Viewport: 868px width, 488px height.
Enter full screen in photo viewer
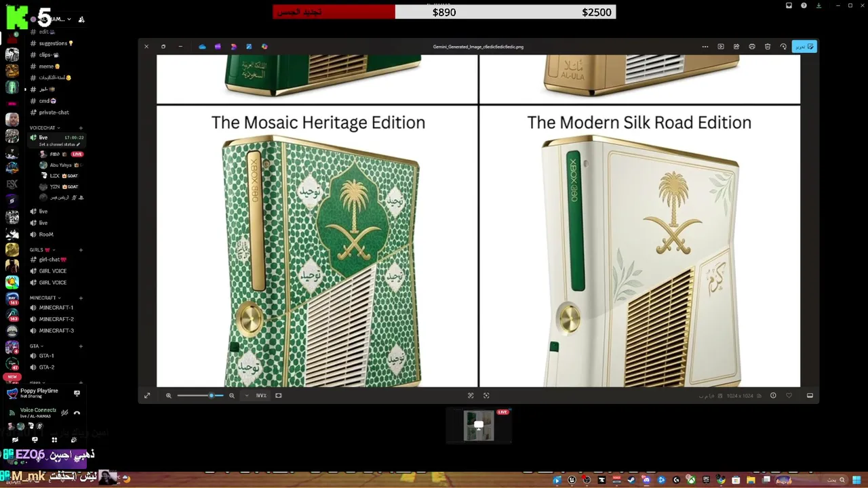coord(147,395)
